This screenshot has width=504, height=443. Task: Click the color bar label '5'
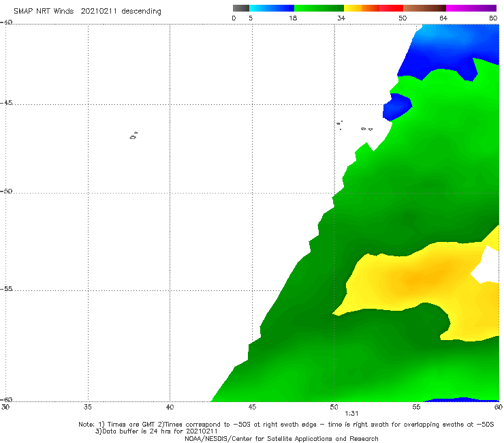[x=251, y=18]
